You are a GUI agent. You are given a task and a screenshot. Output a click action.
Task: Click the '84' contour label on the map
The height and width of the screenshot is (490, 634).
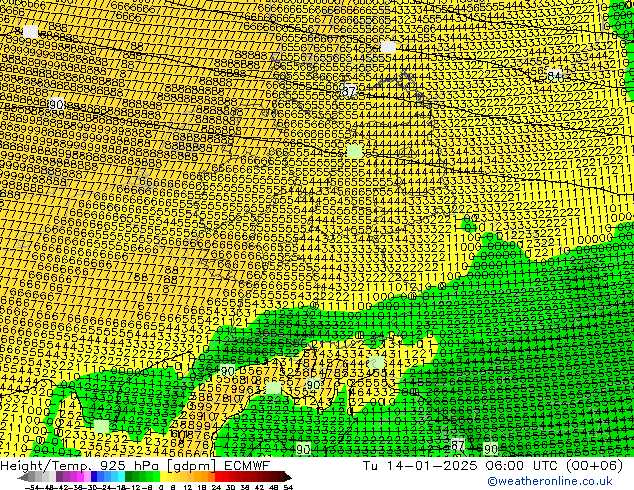coord(554,75)
